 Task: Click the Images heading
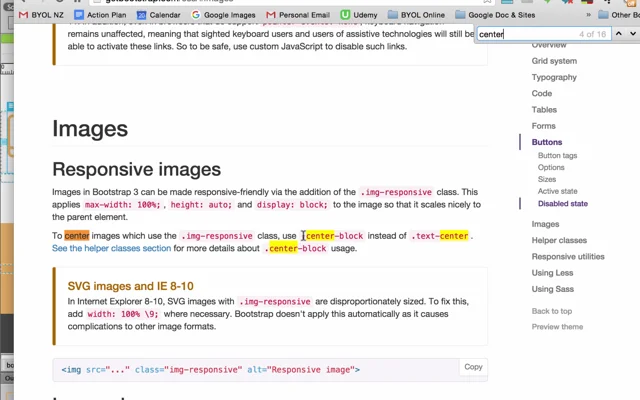90,129
